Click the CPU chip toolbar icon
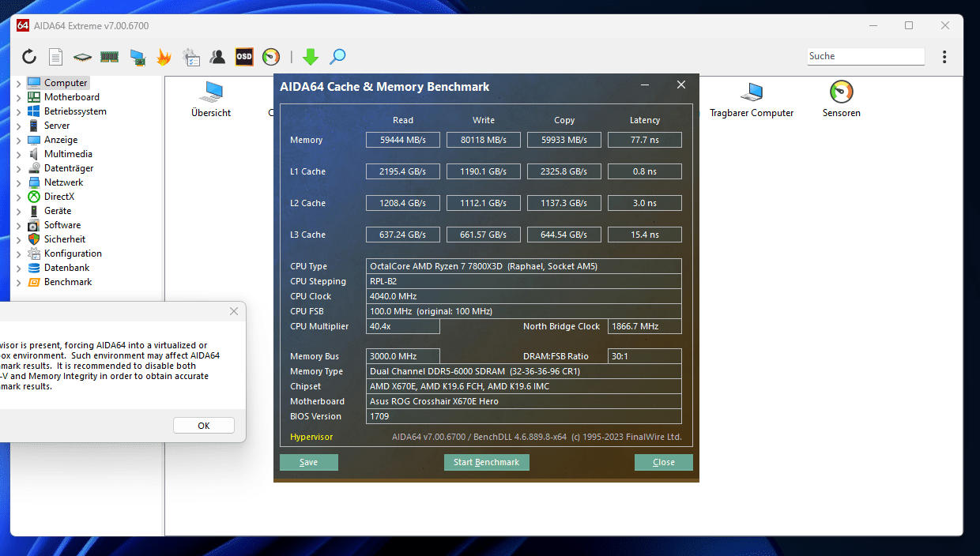 [82, 57]
